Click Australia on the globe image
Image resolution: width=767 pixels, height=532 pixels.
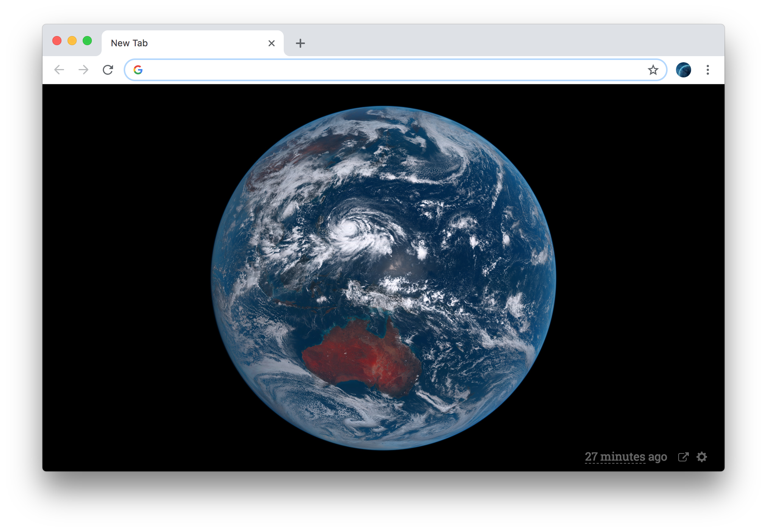click(362, 357)
